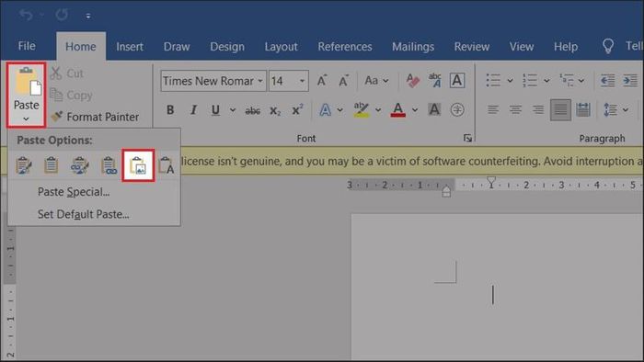Apply yellow text highlight color
Viewport: 644px width, 362px height.
(x=362, y=109)
